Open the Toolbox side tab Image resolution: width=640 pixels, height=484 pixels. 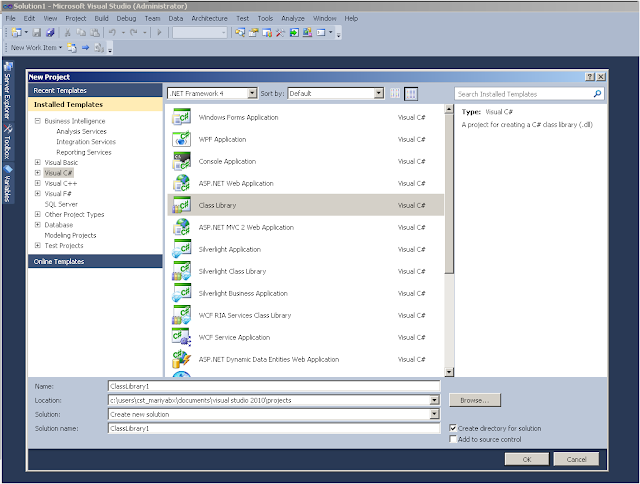(x=8, y=141)
